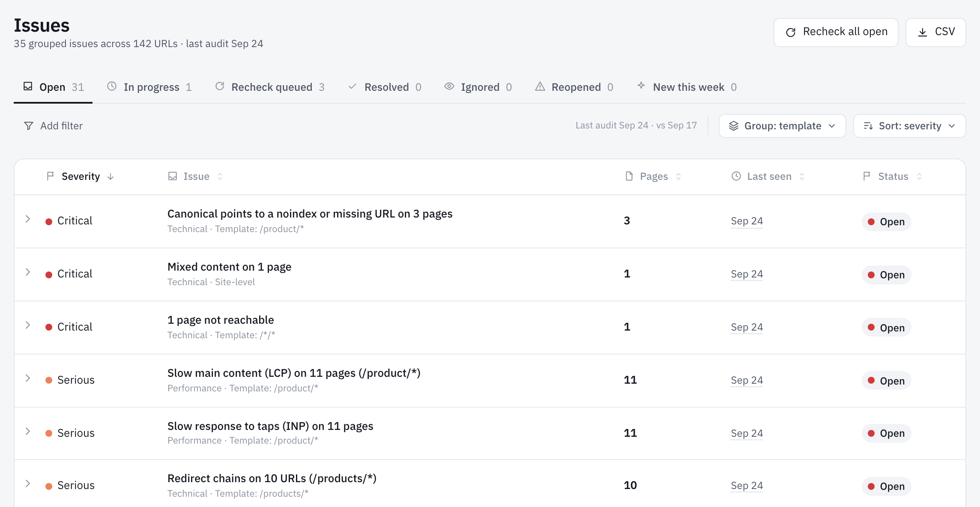Viewport: 980px width, 507px height.
Task: Click the Sep 24 date in the LCP row
Action: click(747, 380)
